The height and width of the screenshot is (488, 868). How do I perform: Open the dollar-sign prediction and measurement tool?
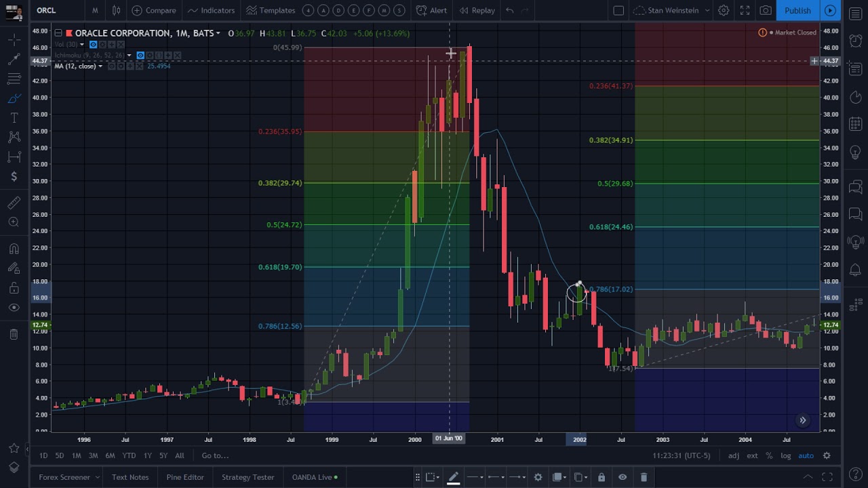(x=14, y=177)
